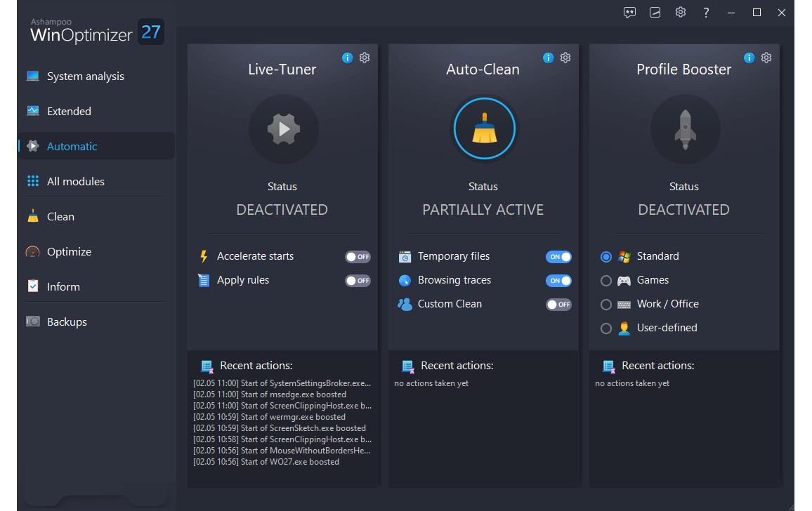Open main settings gear in title bar
The width and height of the screenshot is (812, 511).
[x=680, y=13]
